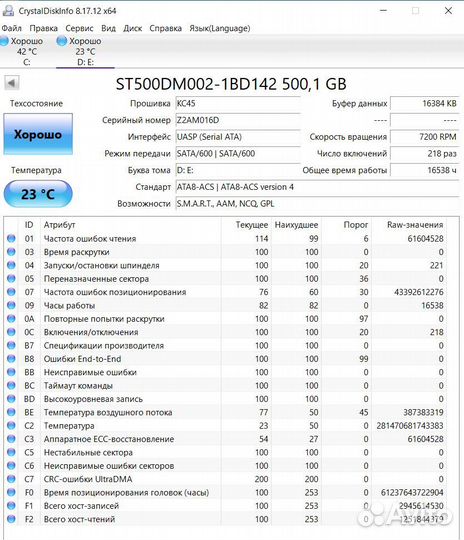Click the buffer size field 16384 KB
Image resolution: width=464 pixels, height=540 pixels.
tap(424, 103)
